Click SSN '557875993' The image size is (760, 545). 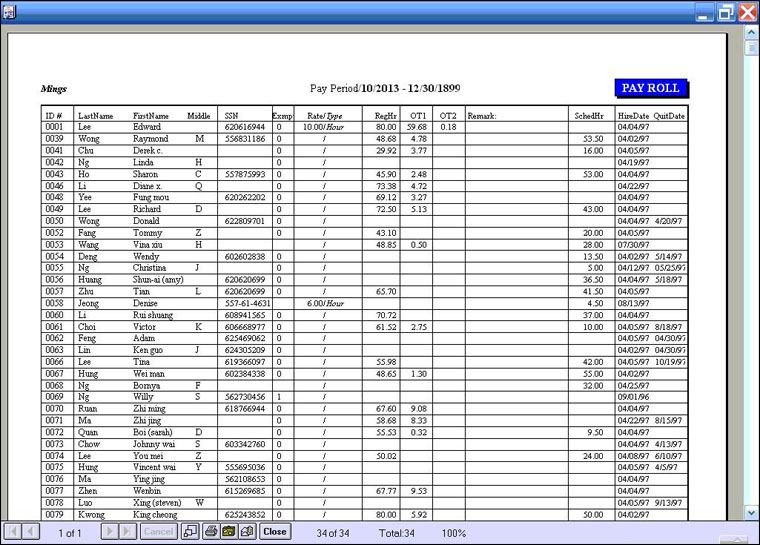(x=245, y=174)
